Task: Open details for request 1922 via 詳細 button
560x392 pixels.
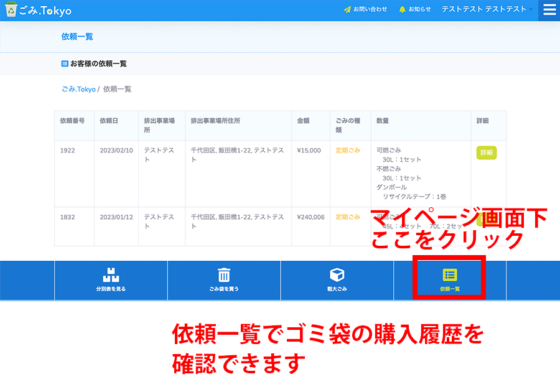Action: 485,152
